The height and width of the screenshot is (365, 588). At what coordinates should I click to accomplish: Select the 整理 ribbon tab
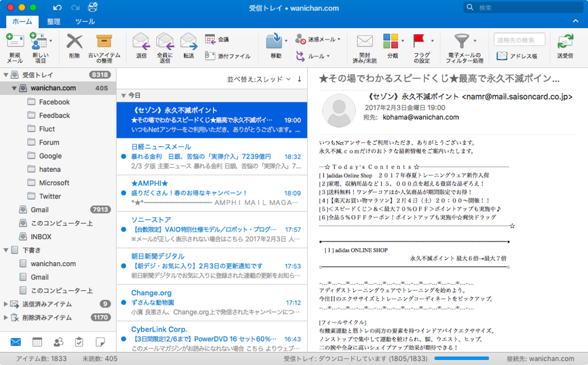pos(53,21)
